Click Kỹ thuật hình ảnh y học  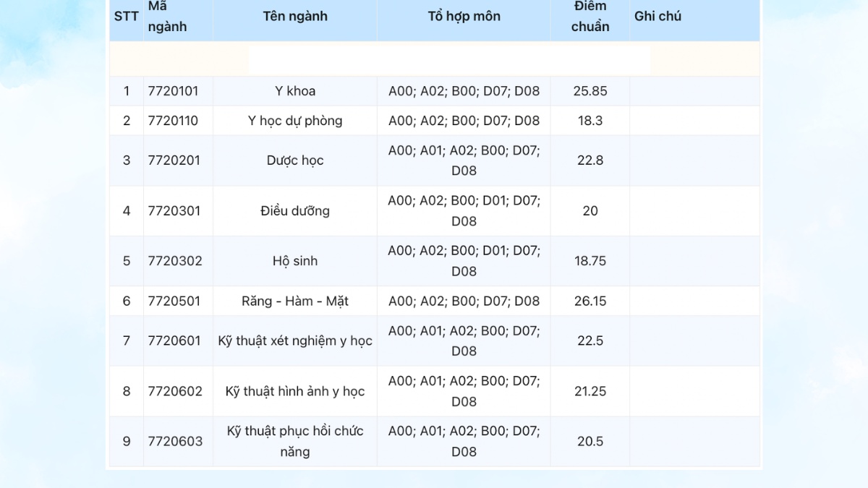(295, 391)
